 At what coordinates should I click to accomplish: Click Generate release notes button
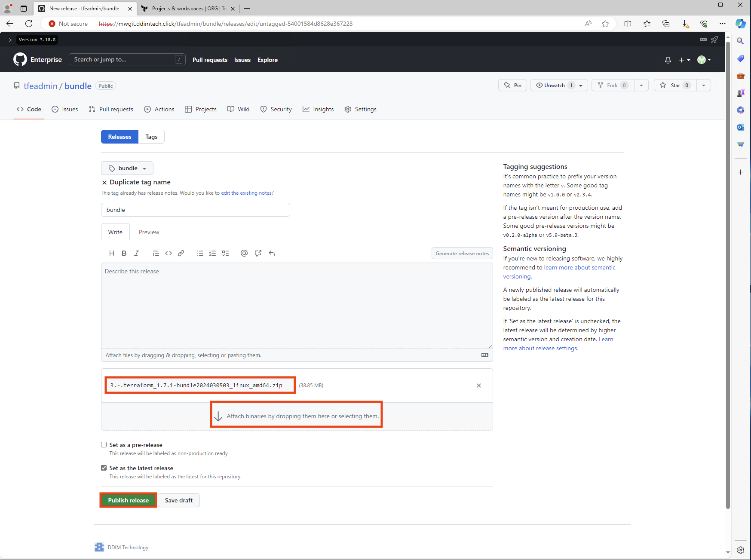(x=462, y=253)
